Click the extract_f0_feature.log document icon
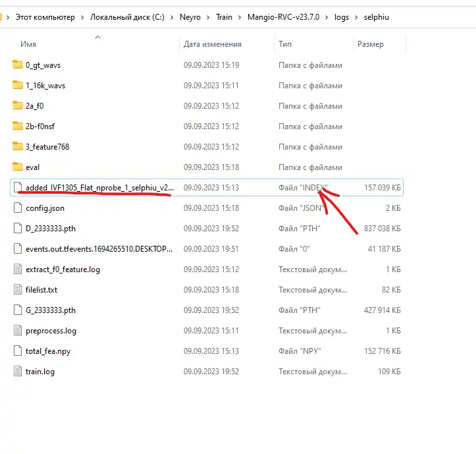 [18, 269]
